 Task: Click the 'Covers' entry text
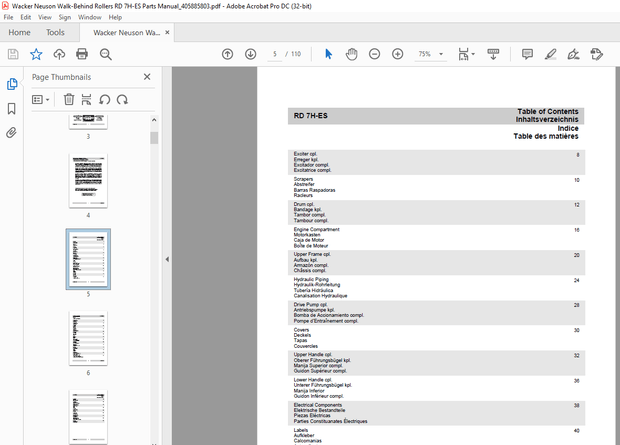click(x=301, y=330)
